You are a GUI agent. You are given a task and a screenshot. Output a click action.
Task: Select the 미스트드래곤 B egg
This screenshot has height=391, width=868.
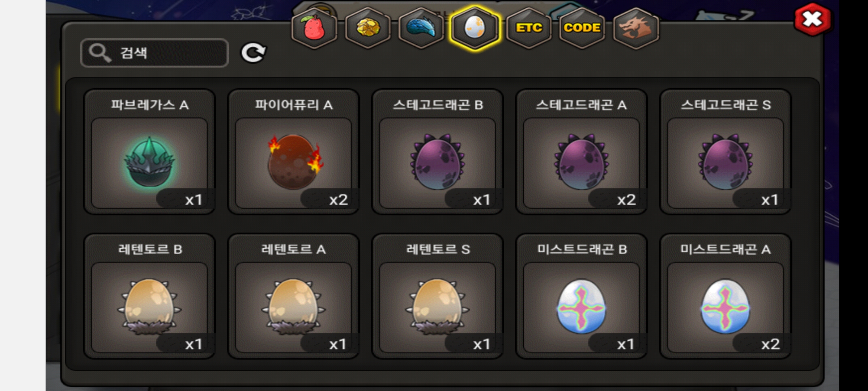(x=581, y=297)
